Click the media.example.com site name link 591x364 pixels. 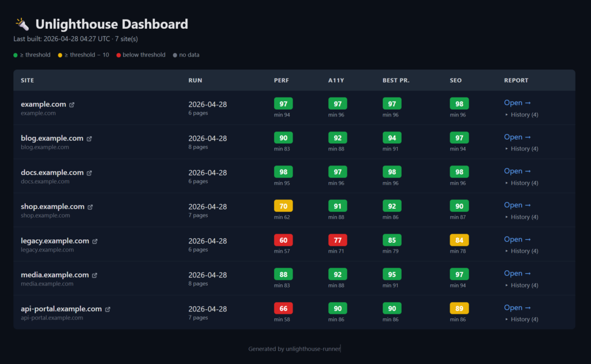(x=55, y=275)
